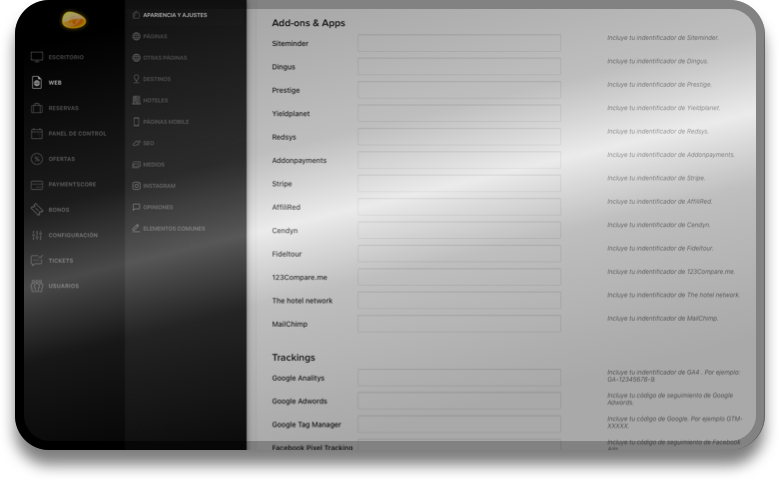Open the Hoteles submenu label
The width and height of the screenshot is (779, 480).
pos(156,100)
